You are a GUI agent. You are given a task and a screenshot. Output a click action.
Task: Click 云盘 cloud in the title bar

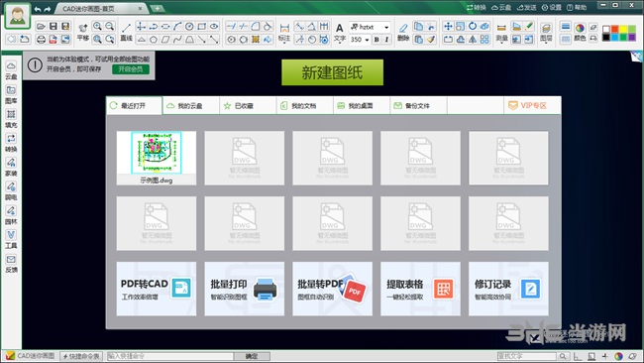pyautogui.click(x=501, y=7)
